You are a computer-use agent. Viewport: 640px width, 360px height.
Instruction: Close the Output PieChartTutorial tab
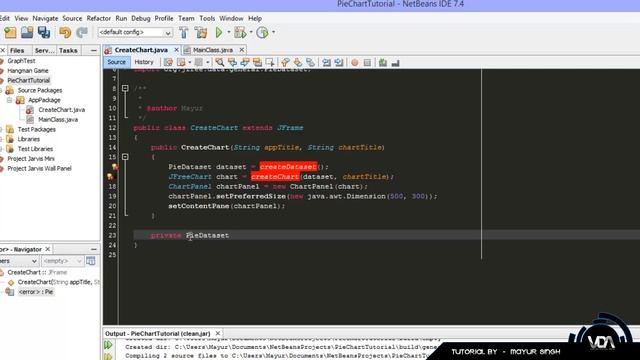click(218, 333)
